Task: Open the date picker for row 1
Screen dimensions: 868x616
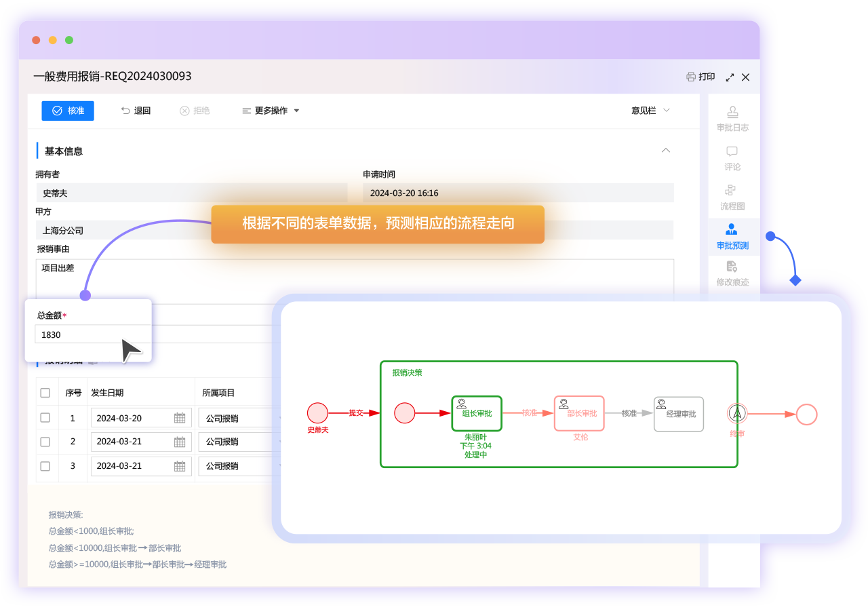Action: (x=180, y=417)
